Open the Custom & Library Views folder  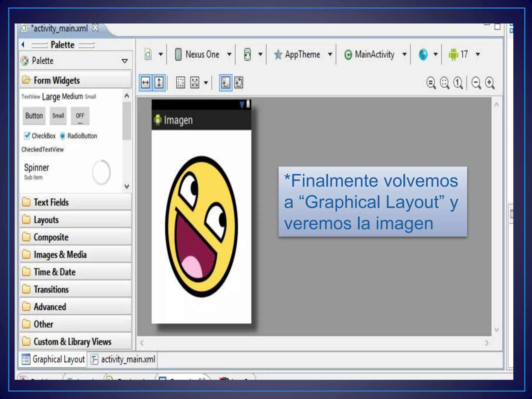click(76, 342)
